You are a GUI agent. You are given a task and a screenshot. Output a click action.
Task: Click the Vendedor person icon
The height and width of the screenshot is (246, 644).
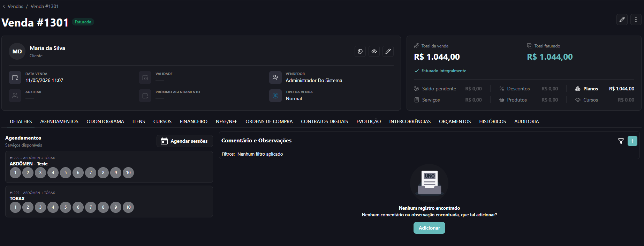click(x=275, y=77)
